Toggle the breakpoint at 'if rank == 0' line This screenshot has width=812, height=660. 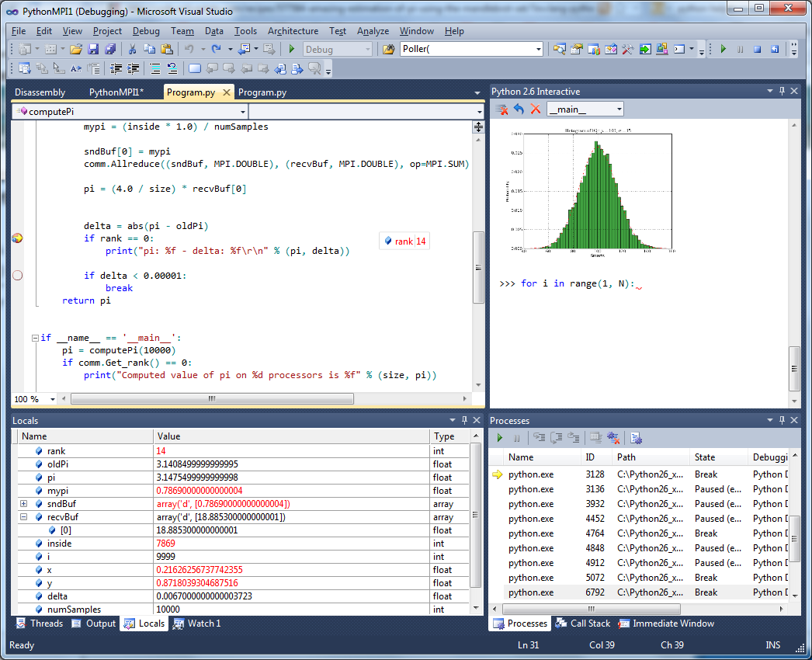17,238
